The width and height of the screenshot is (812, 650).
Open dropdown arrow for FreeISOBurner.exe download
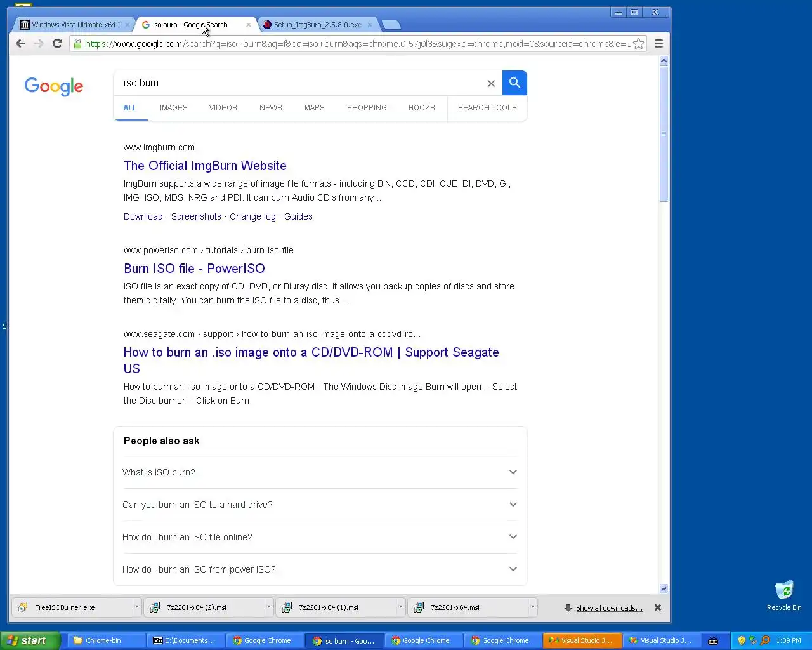pos(137,607)
